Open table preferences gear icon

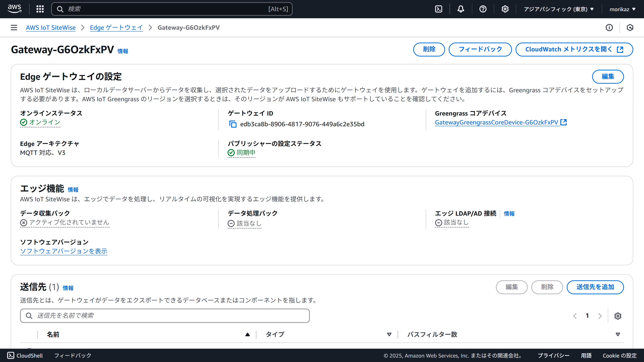(618, 316)
